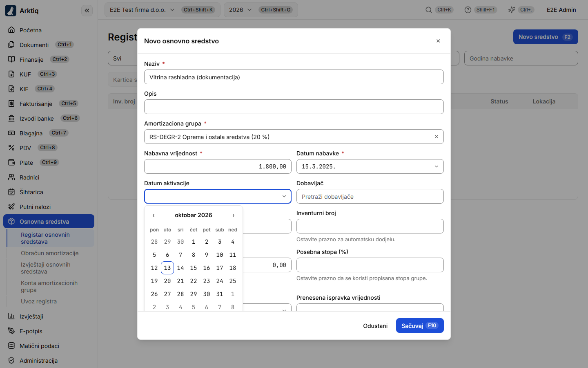588x368 pixels.
Task: Focus the Dobavljač search field
Action: coord(370,196)
